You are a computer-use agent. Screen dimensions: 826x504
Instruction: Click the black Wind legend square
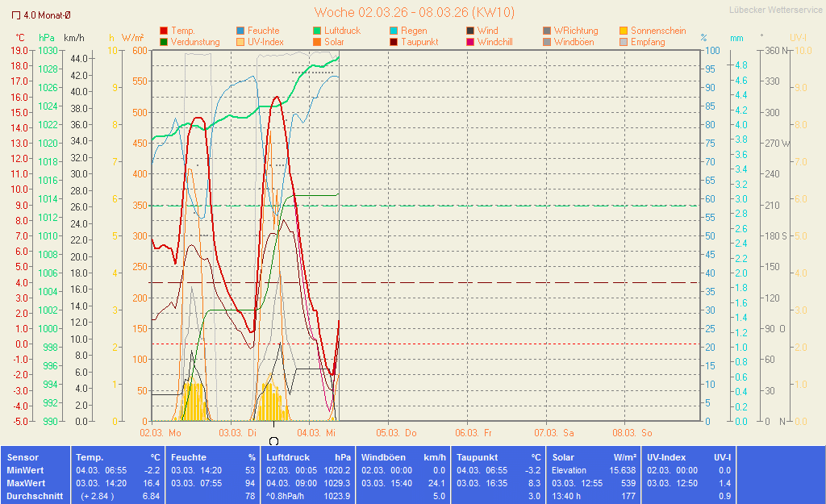(x=470, y=31)
